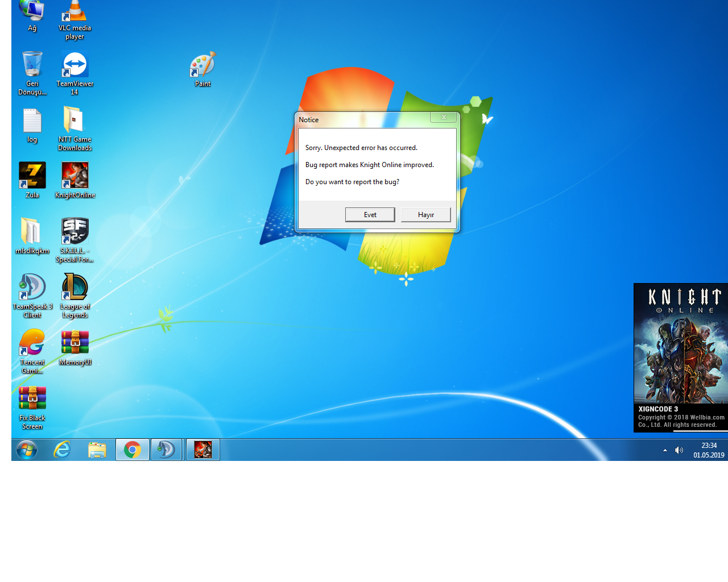Open the taskbar clock and date
This screenshot has height=582, width=728.
[x=709, y=450]
